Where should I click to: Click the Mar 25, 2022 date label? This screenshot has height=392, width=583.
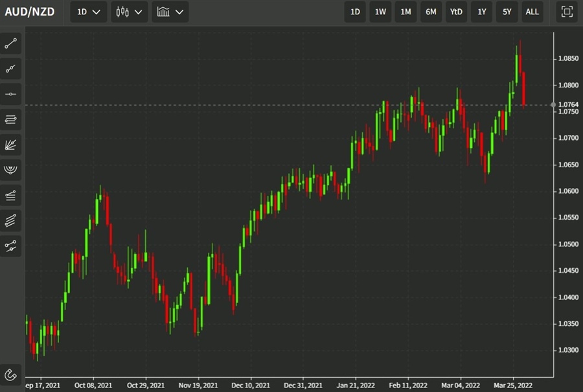click(x=513, y=386)
